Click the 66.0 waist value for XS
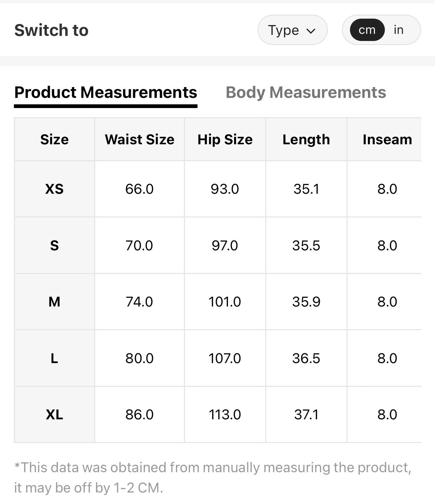This screenshot has height=504, width=435. [x=139, y=189]
